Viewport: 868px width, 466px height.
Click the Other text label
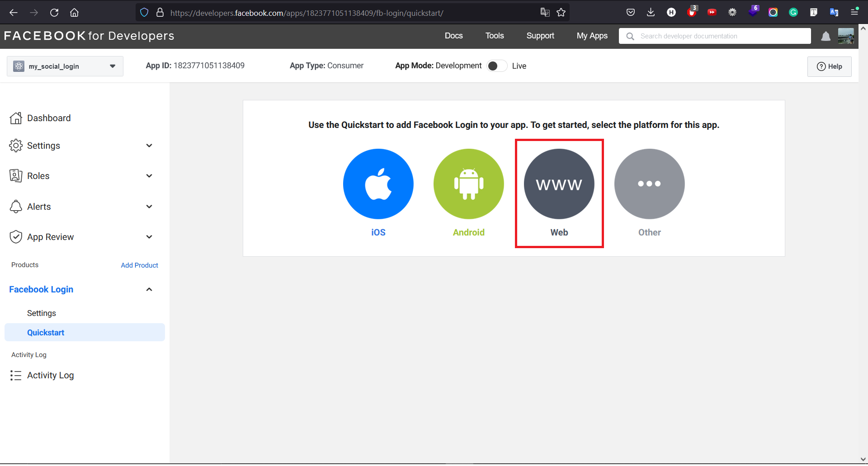point(650,232)
